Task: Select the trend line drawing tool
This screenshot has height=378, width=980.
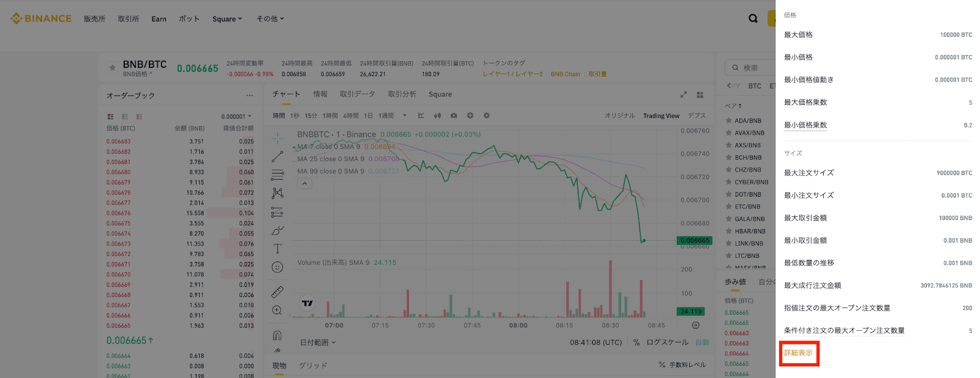Action: pyautogui.click(x=277, y=156)
